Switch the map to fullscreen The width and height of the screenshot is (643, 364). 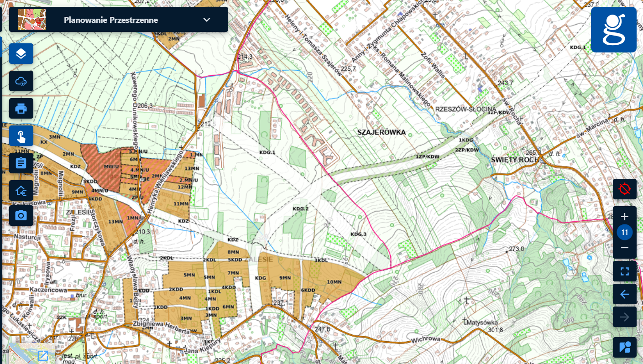(x=625, y=271)
